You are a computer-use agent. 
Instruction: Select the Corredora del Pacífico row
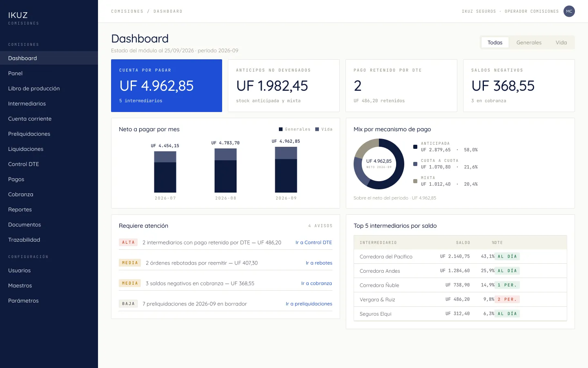(x=460, y=256)
